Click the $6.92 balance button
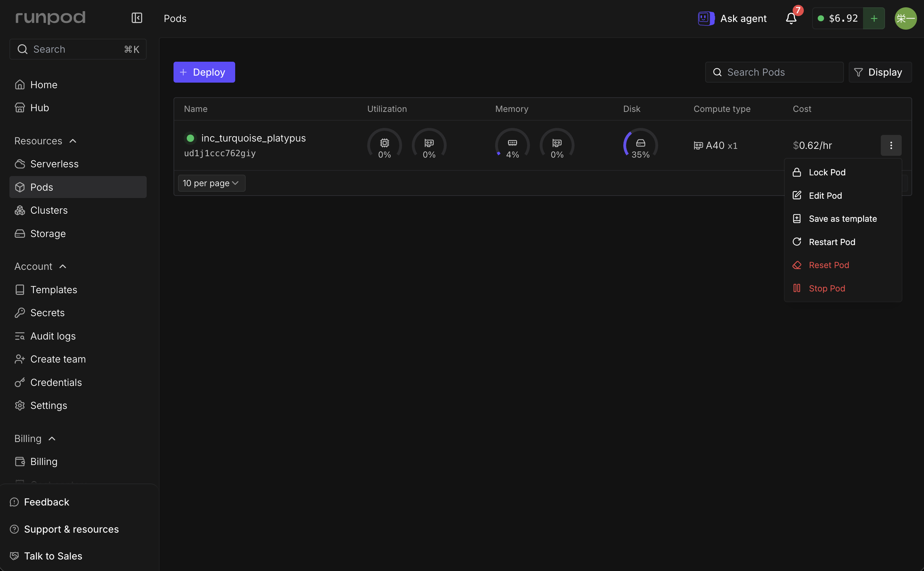 838,18
